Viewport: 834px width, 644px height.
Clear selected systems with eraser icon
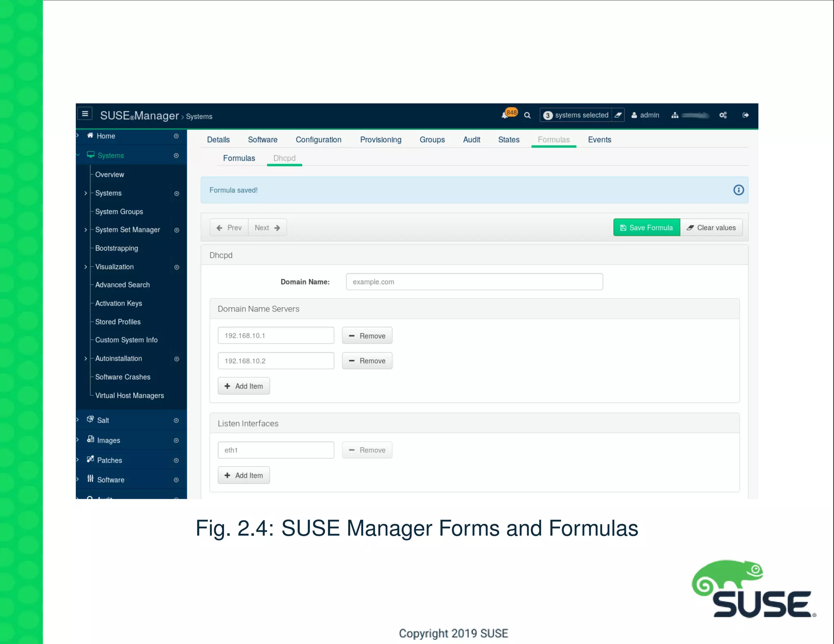[618, 115]
